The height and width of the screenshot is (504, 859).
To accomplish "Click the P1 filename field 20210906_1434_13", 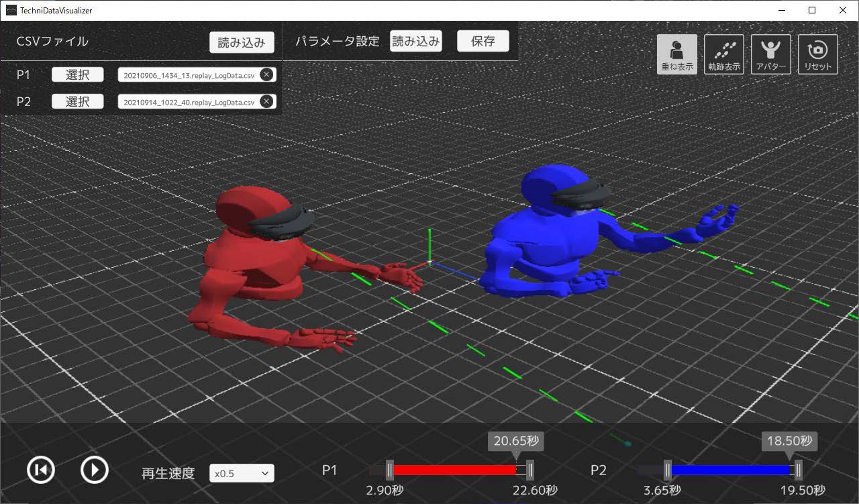I will (x=189, y=75).
